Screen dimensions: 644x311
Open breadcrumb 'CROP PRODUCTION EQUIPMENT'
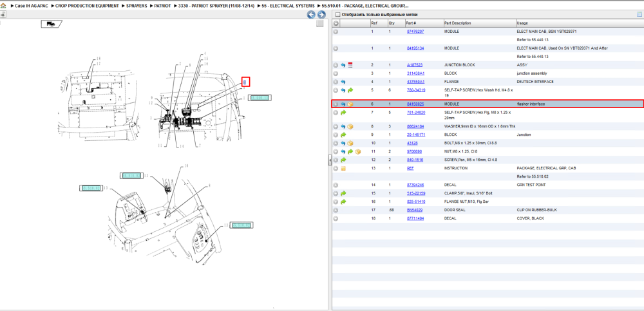pyautogui.click(x=87, y=6)
